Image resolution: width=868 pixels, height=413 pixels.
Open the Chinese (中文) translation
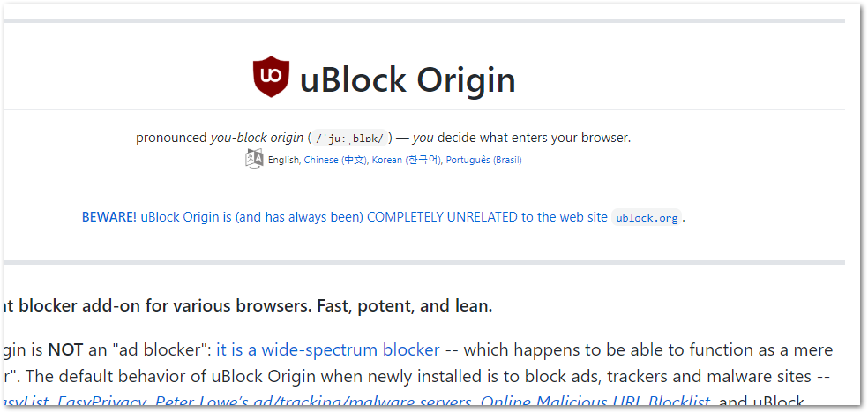[335, 161]
